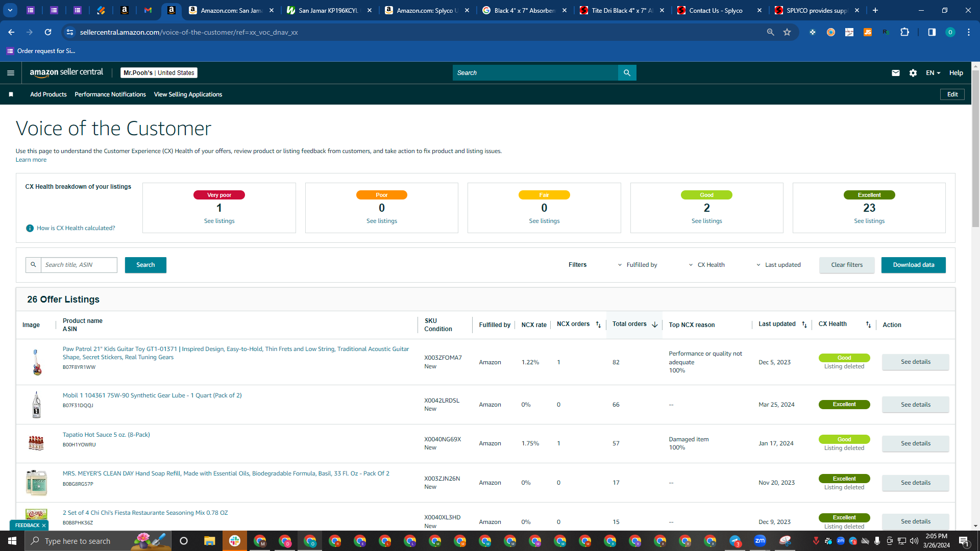See listings under Very poor
The width and height of the screenshot is (980, 551).
219,221
